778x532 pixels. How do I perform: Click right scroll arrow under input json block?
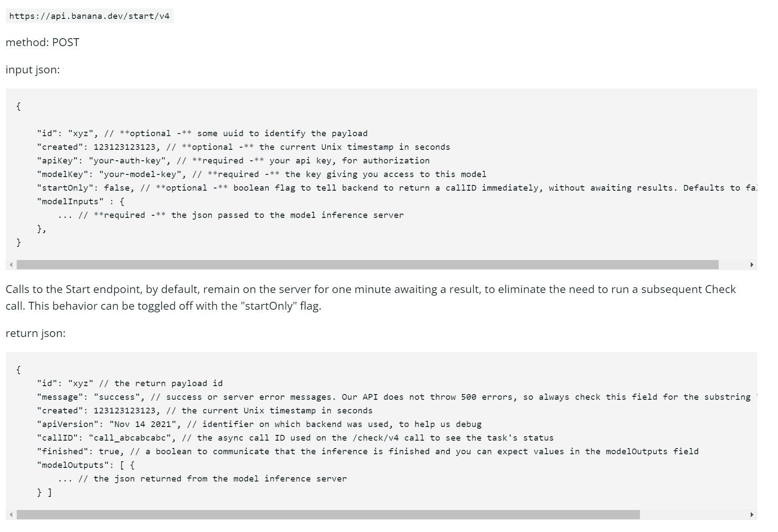[752, 264]
